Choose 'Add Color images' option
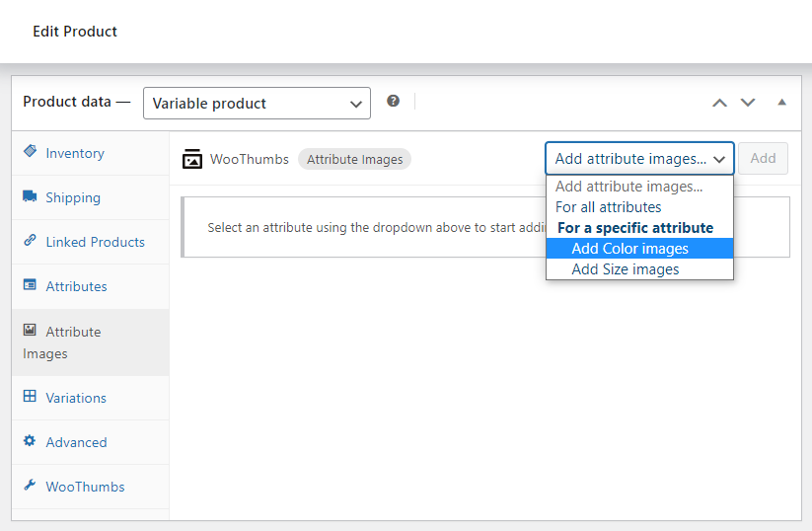Screen dimensions: 812x531 (x=639, y=249)
